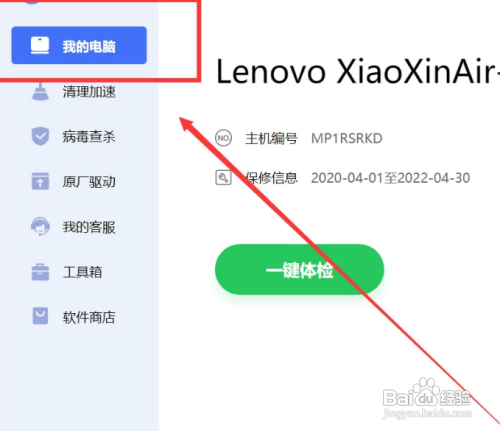Open the 清理加速 menu item
The image size is (500, 431).
click(x=89, y=92)
